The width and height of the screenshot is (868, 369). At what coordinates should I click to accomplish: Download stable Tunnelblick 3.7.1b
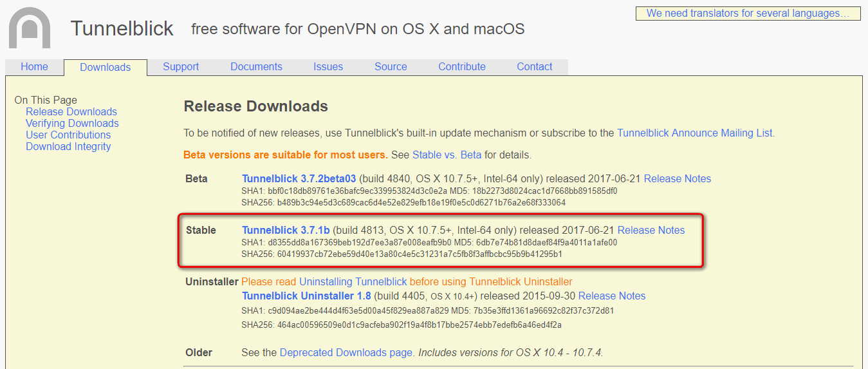286,231
